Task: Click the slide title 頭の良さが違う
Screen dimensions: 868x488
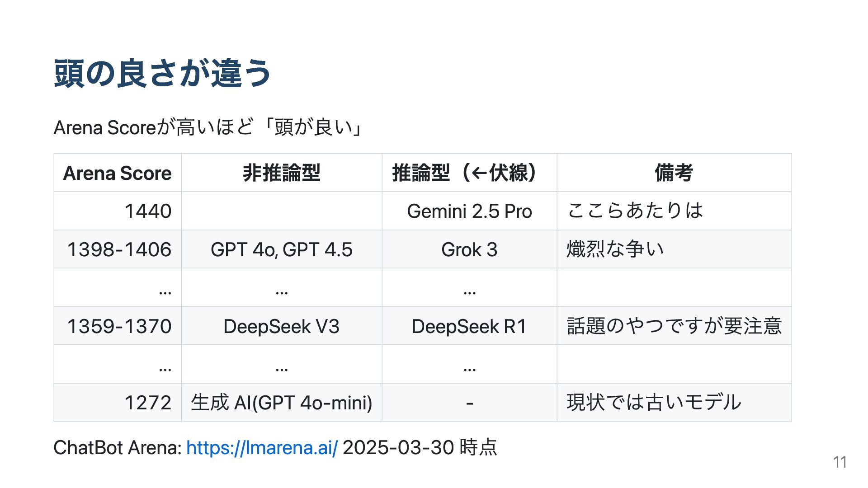Action: pyautogui.click(x=162, y=73)
